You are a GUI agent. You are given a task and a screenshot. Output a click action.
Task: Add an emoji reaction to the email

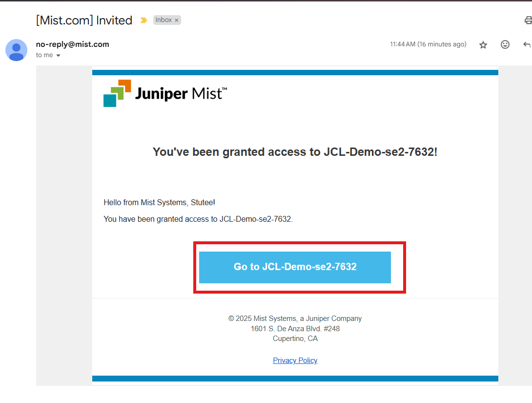[x=505, y=44]
